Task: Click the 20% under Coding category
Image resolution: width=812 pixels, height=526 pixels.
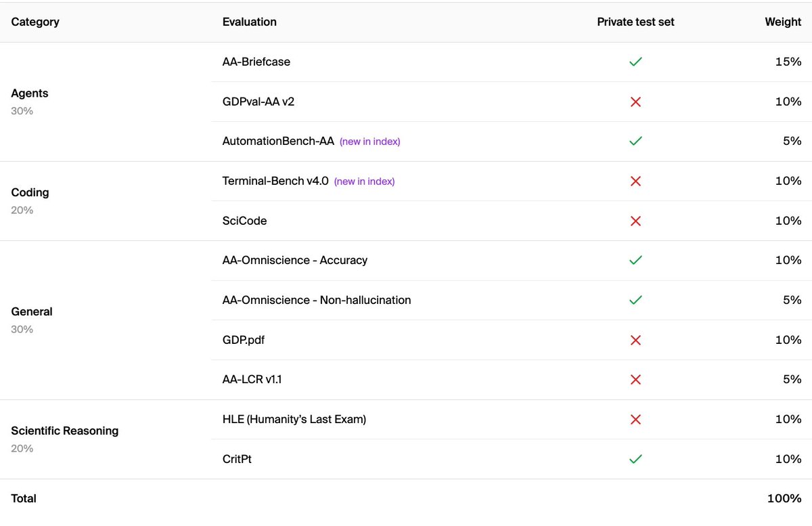Action: click(22, 210)
